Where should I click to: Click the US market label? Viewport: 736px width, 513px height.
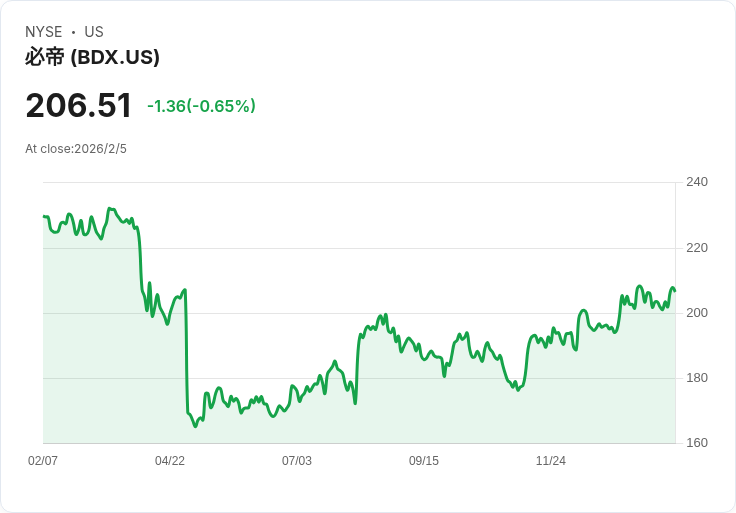pyautogui.click(x=94, y=32)
